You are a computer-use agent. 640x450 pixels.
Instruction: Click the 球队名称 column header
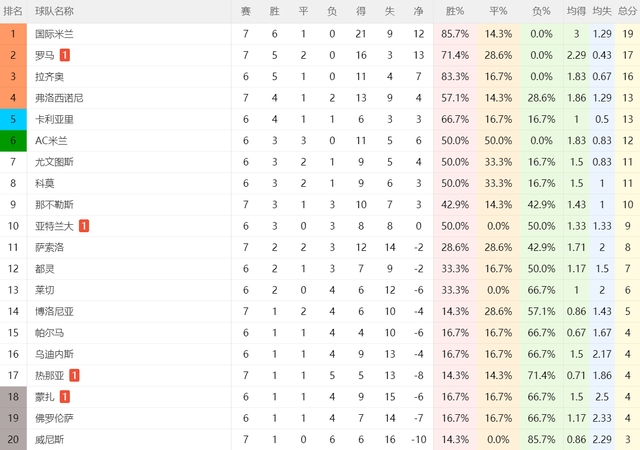point(54,11)
